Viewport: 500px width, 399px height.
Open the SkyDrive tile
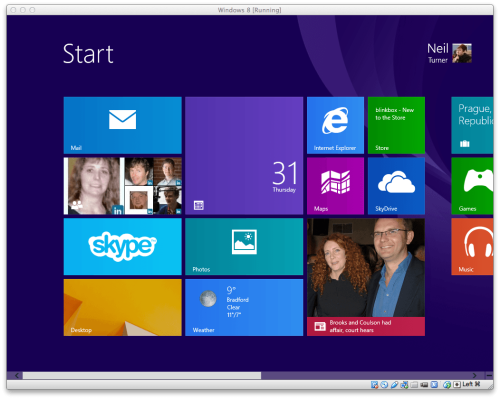396,186
